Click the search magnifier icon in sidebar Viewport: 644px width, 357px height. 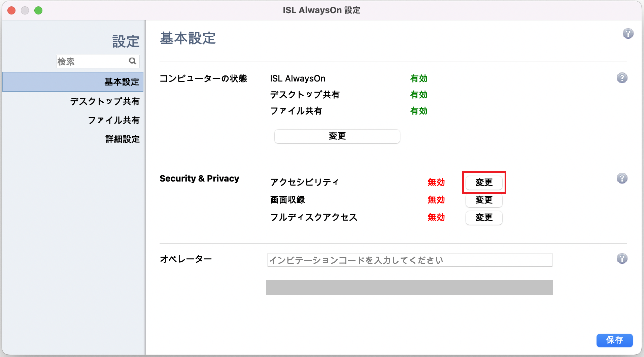tap(133, 61)
